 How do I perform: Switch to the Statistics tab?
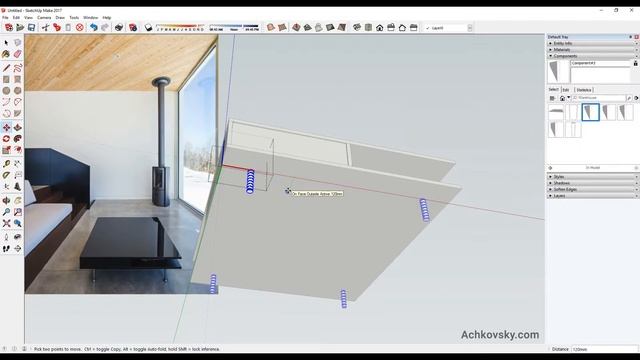pos(584,90)
